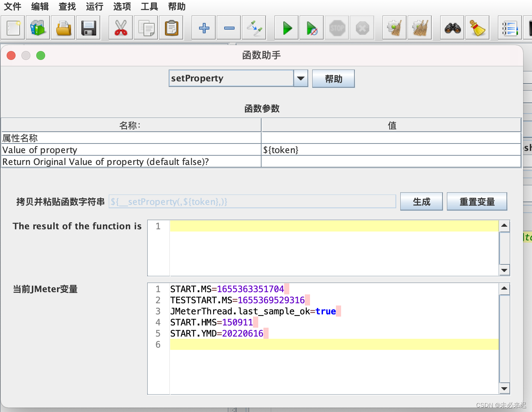Open the 选项 menu
This screenshot has width=532, height=412.
click(x=122, y=7)
